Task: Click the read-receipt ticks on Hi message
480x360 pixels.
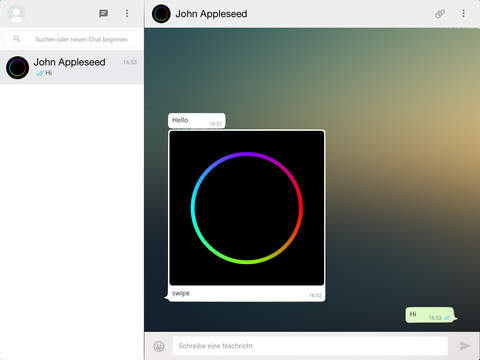Action: [446, 318]
